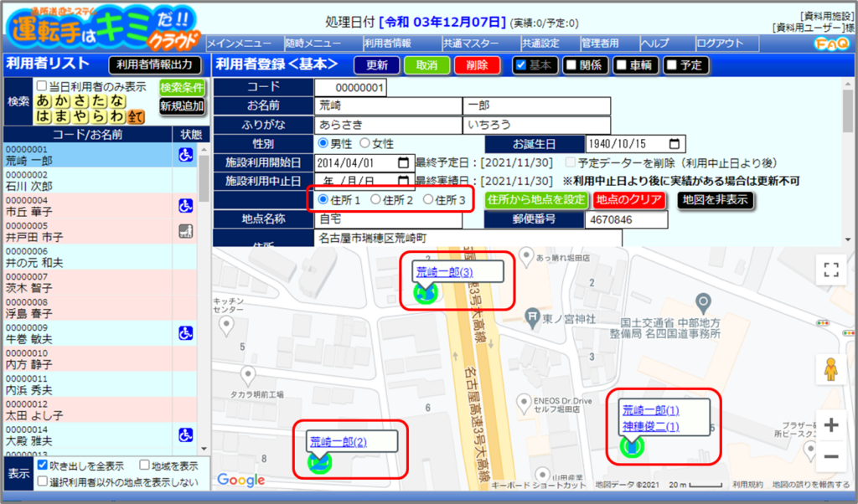Click map pin for キッチンセンター
This screenshot has height=504, width=858.
226,326
